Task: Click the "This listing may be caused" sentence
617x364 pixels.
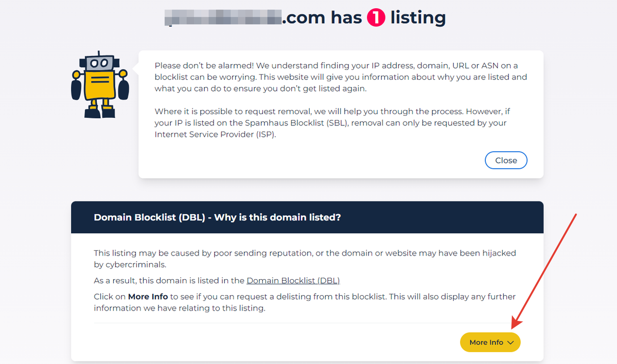Action: click(x=305, y=259)
